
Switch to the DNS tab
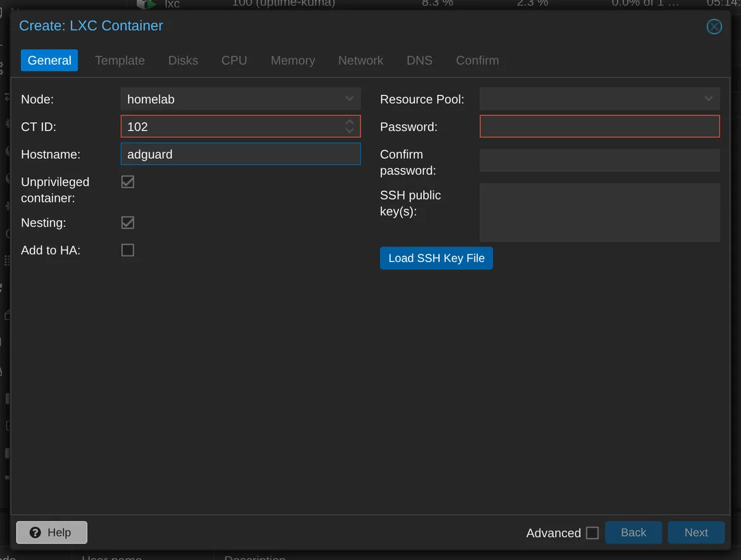[419, 61]
